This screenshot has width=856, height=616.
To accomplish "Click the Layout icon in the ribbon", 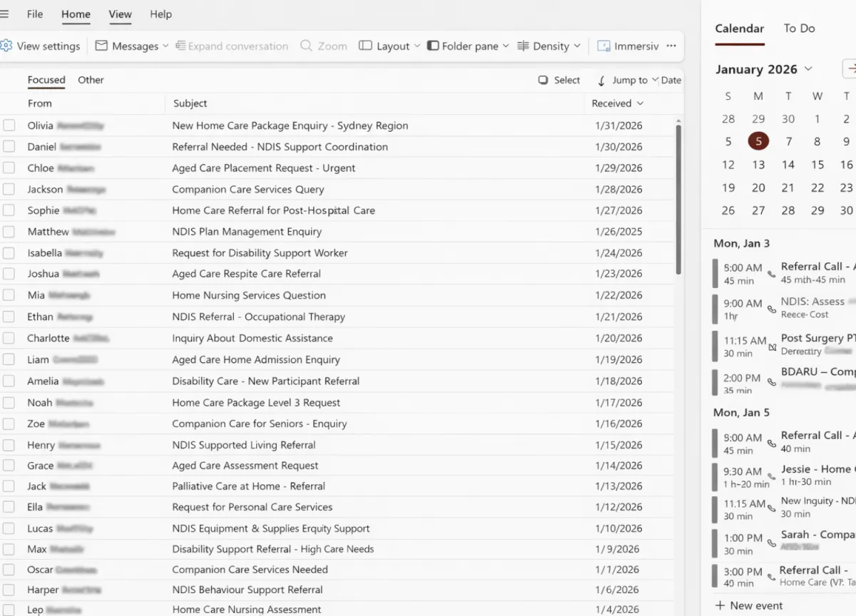I will click(365, 46).
